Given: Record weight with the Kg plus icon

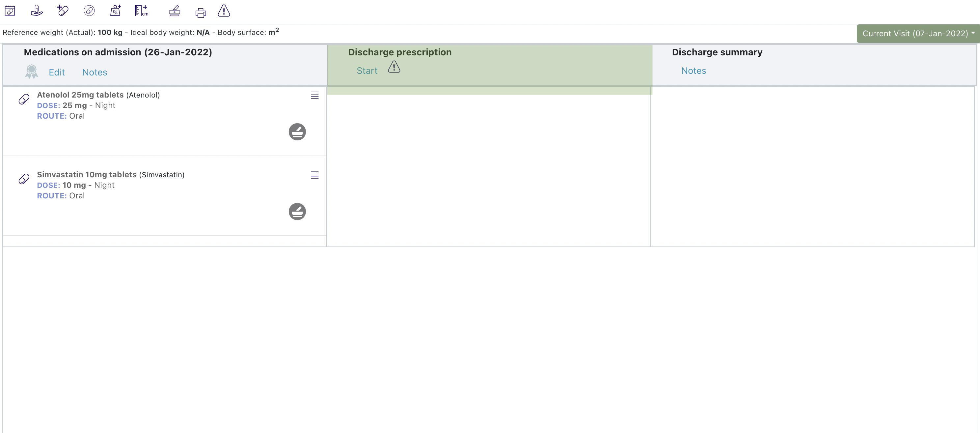Looking at the screenshot, I should click(115, 11).
